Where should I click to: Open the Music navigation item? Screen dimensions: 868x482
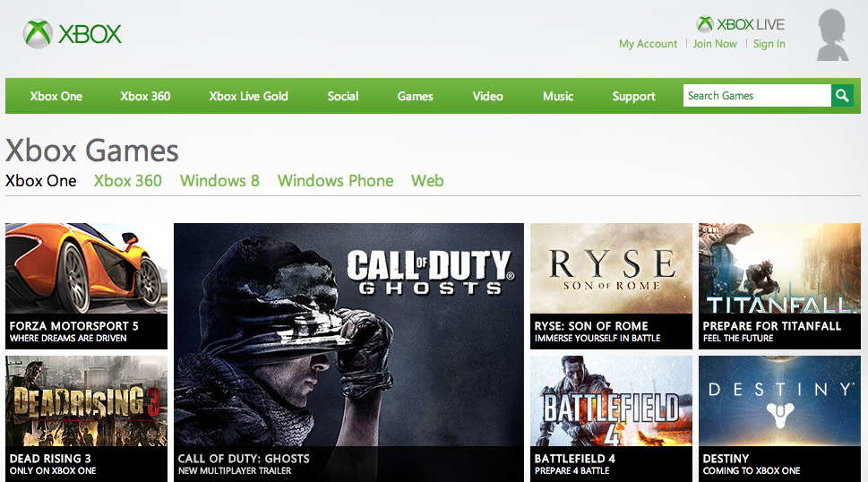coord(558,96)
